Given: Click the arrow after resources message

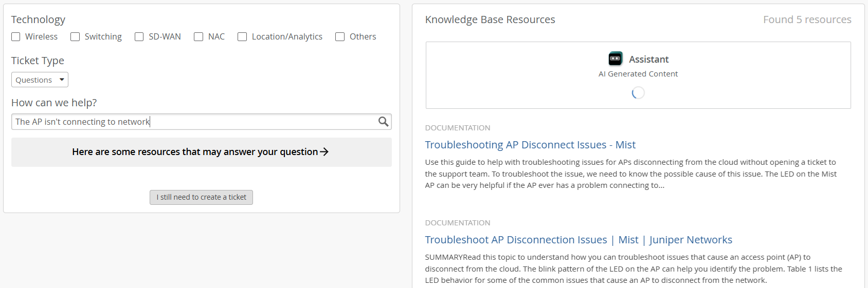Looking at the screenshot, I should pos(324,152).
